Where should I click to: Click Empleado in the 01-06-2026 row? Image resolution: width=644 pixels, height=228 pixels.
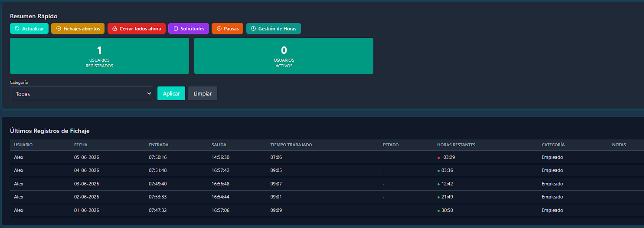pyautogui.click(x=552, y=210)
